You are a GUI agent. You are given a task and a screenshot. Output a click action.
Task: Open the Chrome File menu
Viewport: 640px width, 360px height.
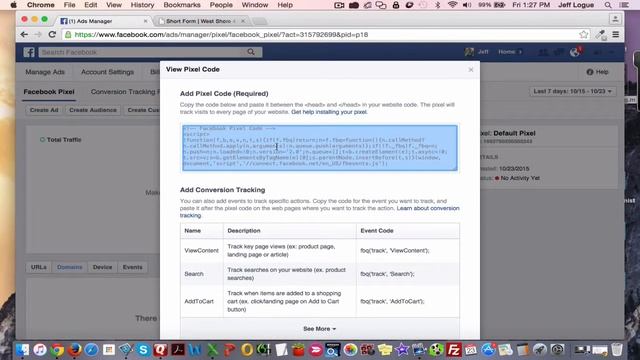click(69, 5)
